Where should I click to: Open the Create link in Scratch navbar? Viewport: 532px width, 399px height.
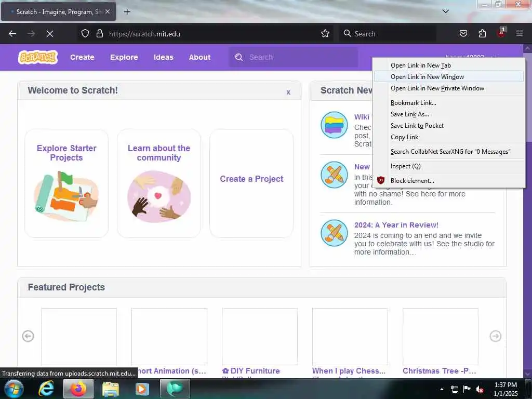tap(82, 57)
